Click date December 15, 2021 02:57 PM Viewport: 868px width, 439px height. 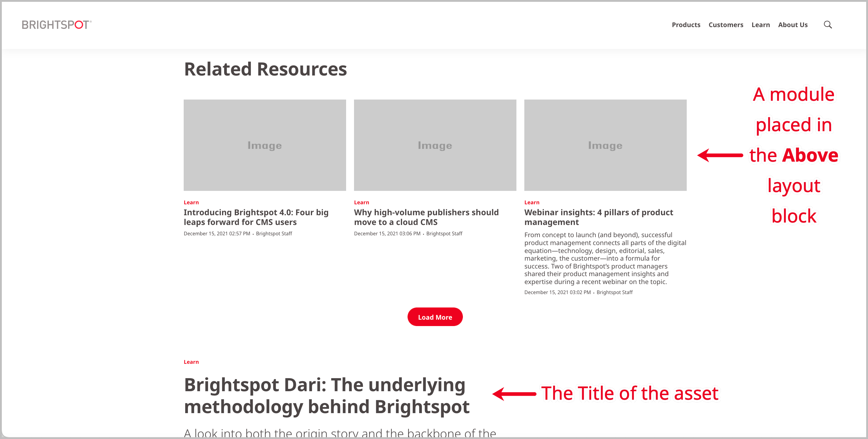click(217, 233)
